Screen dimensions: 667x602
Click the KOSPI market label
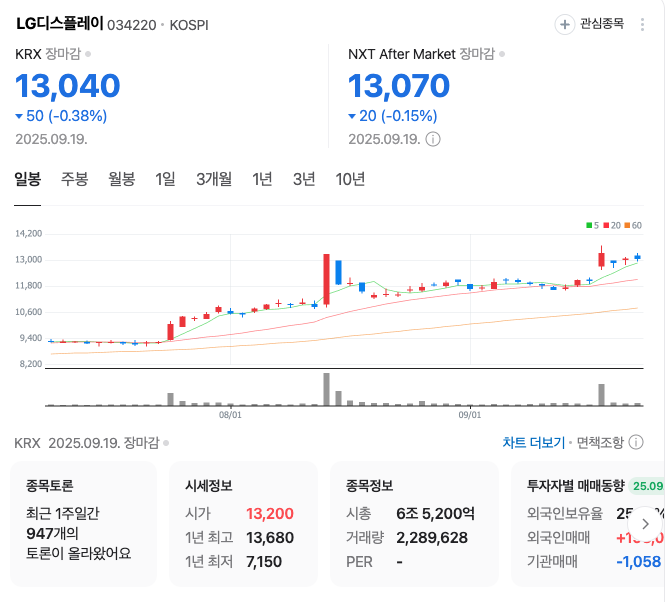coord(189,25)
